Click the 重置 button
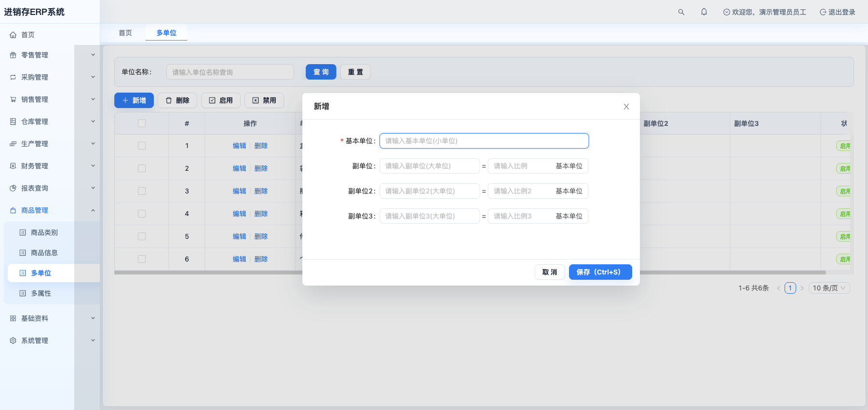This screenshot has height=410, width=868. (356, 72)
